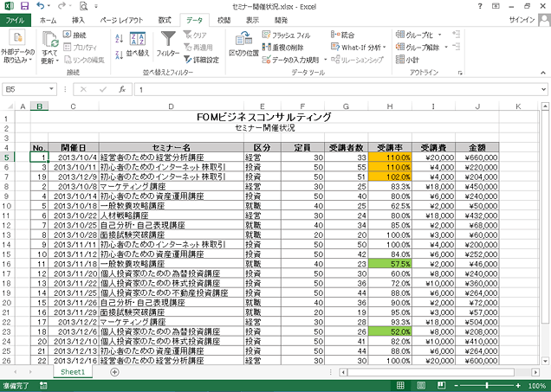Click the add new sheet plus icon
This screenshot has width=551, height=392.
pyautogui.click(x=114, y=372)
